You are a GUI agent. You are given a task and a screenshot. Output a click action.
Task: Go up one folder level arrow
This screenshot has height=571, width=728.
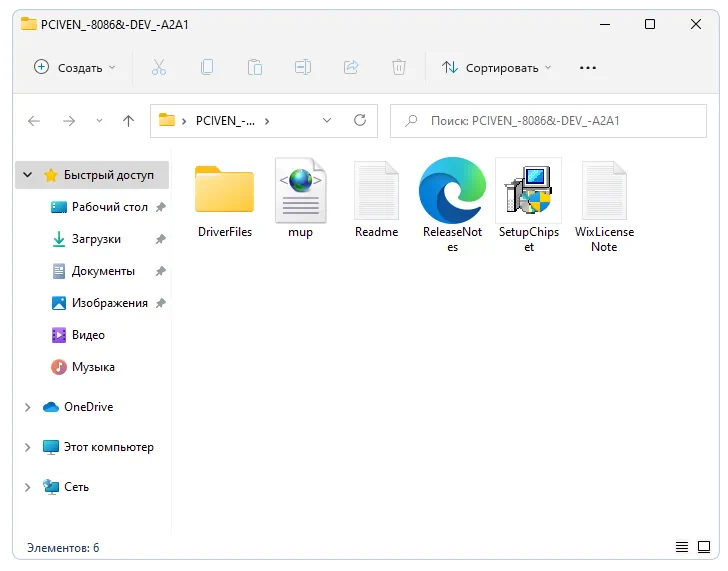coord(129,121)
